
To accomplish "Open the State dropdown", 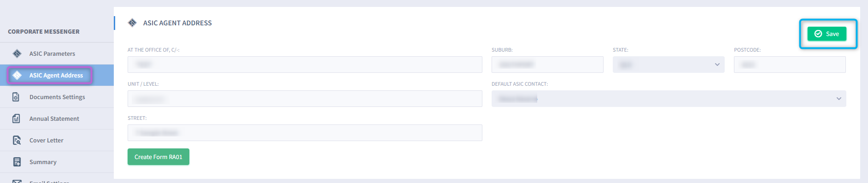I will click(x=669, y=65).
